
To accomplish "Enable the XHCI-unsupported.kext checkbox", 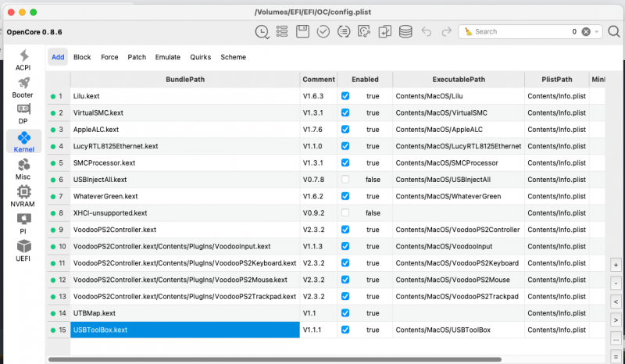I will point(345,213).
